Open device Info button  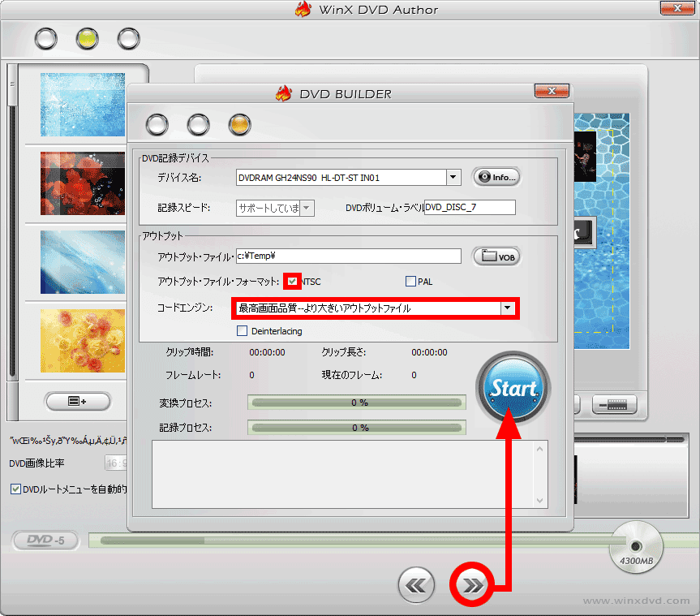coord(497,178)
